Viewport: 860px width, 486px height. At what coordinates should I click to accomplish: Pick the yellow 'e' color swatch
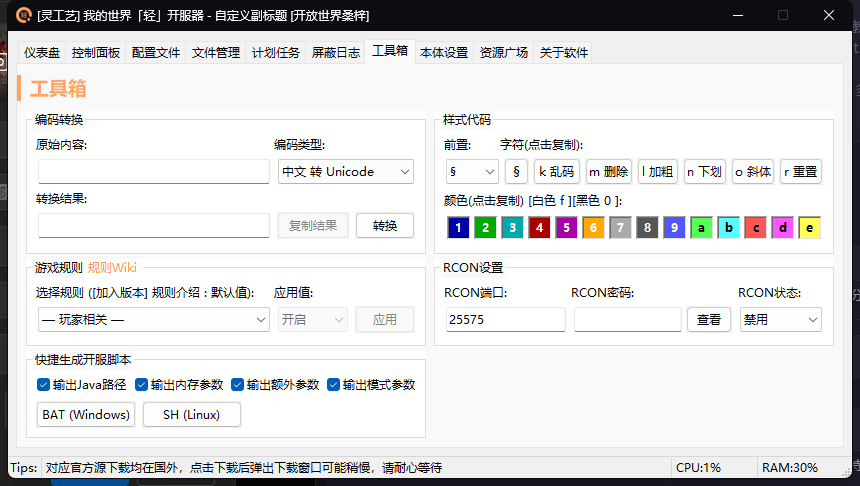809,228
